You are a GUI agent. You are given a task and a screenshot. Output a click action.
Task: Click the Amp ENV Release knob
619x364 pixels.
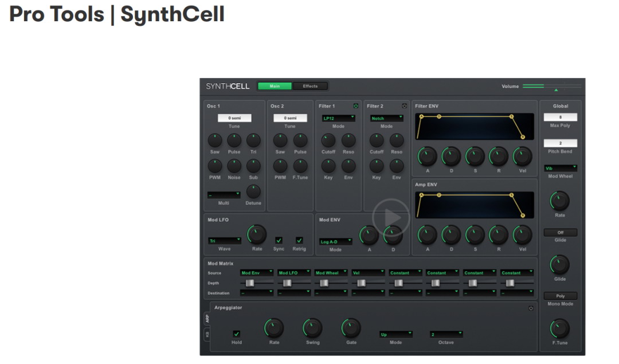click(x=499, y=235)
